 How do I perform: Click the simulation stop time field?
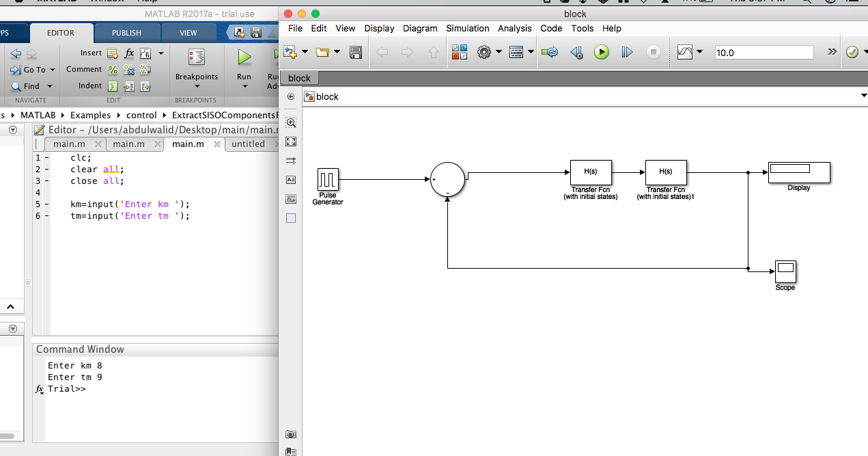[x=764, y=53]
